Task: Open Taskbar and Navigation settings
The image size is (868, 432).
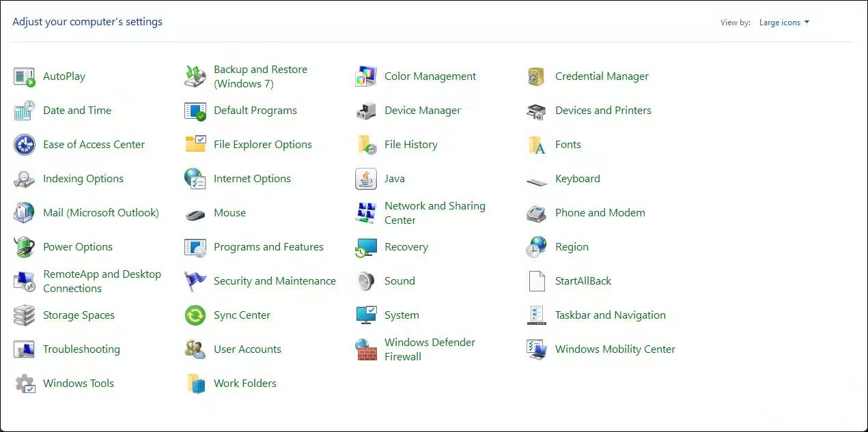Action: 611,315
